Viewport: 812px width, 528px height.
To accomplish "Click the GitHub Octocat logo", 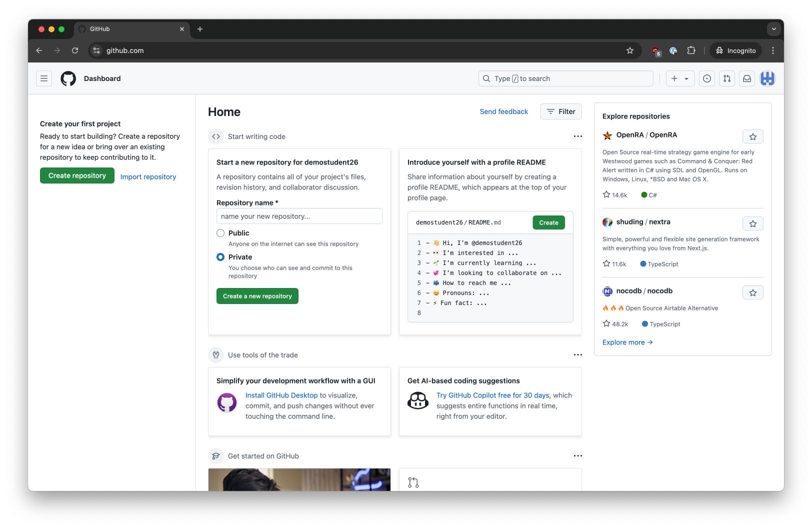I will point(68,78).
